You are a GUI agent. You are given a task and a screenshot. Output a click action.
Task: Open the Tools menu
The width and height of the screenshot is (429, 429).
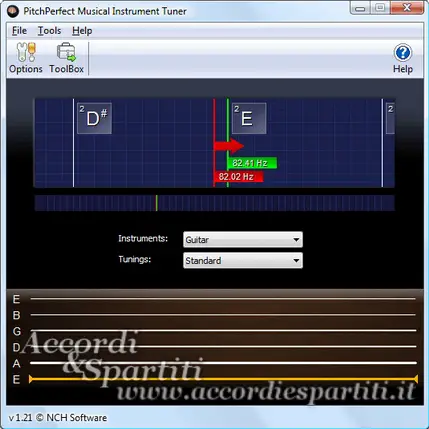point(49,31)
